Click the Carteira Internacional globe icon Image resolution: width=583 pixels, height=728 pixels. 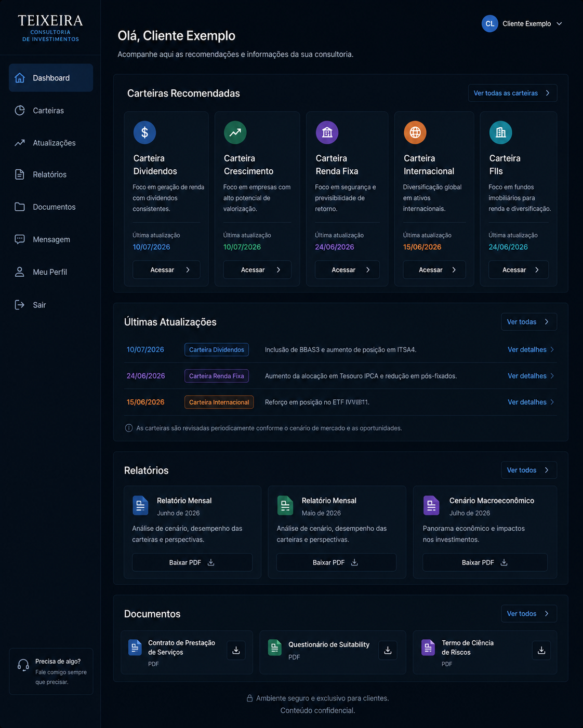coord(415,132)
